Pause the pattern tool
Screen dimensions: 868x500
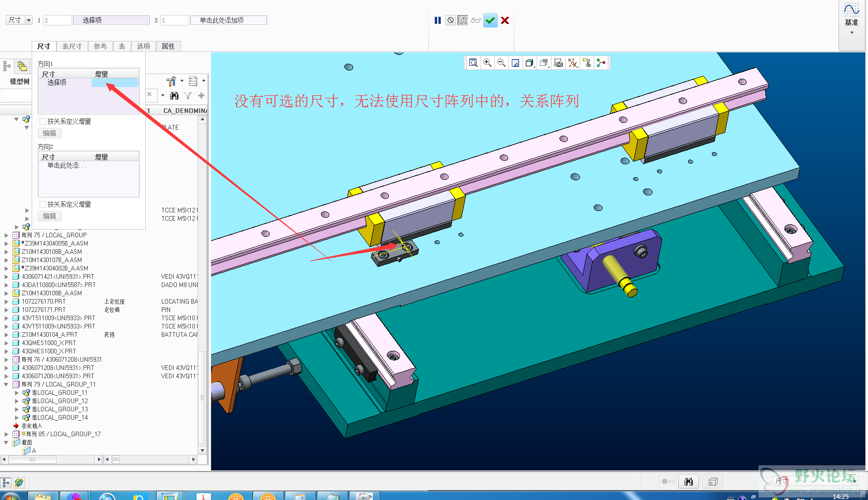coord(438,20)
